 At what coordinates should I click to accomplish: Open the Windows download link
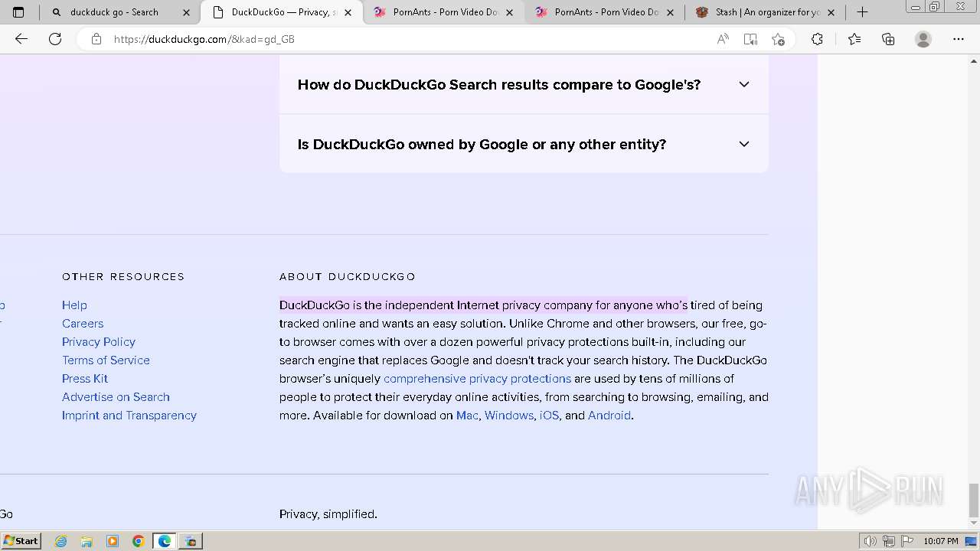click(x=508, y=415)
